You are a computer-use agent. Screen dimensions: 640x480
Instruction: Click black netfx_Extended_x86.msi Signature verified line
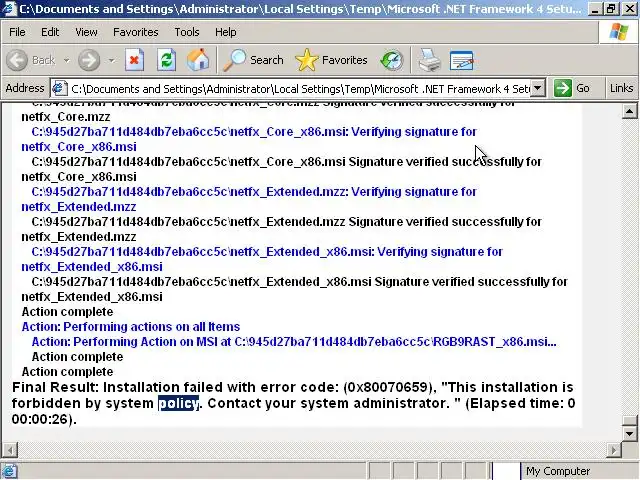pyautogui.click(x=300, y=282)
